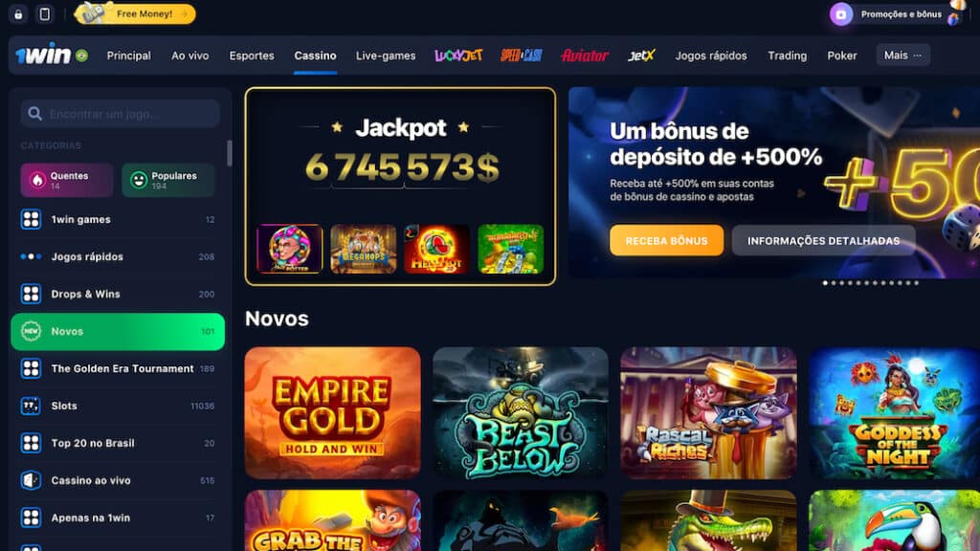980x551 pixels.
Task: Open the Speed & Cash game logo
Action: 522,55
